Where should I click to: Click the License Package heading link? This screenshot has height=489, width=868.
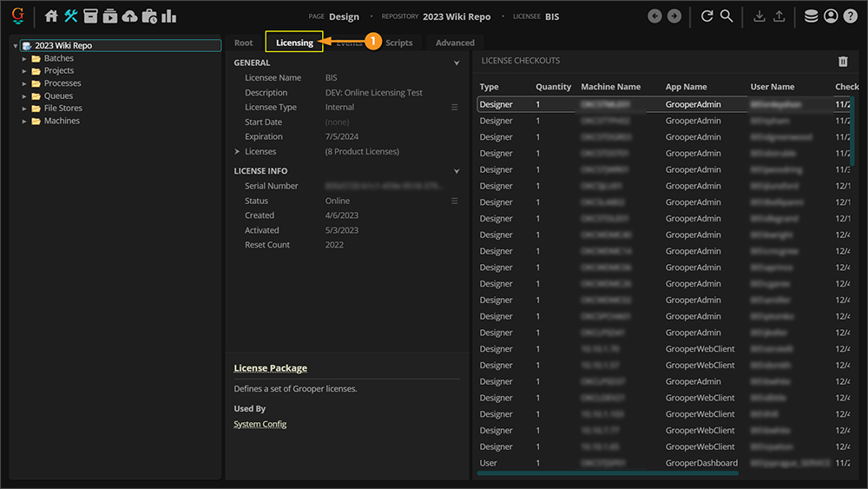pos(270,368)
